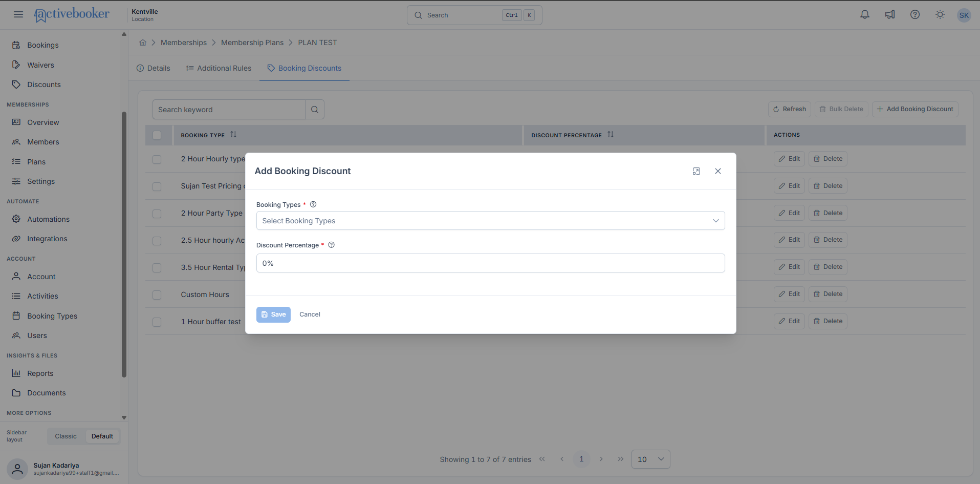
Task: Open Automations in the sidebar
Action: [x=48, y=219]
